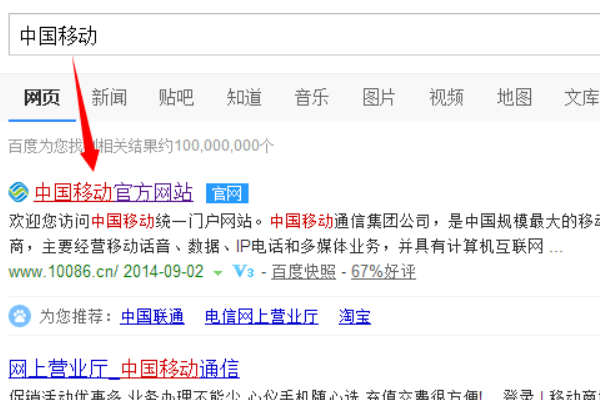The image size is (600, 400).
Task: Open the 视频 search tab
Action: click(x=446, y=97)
